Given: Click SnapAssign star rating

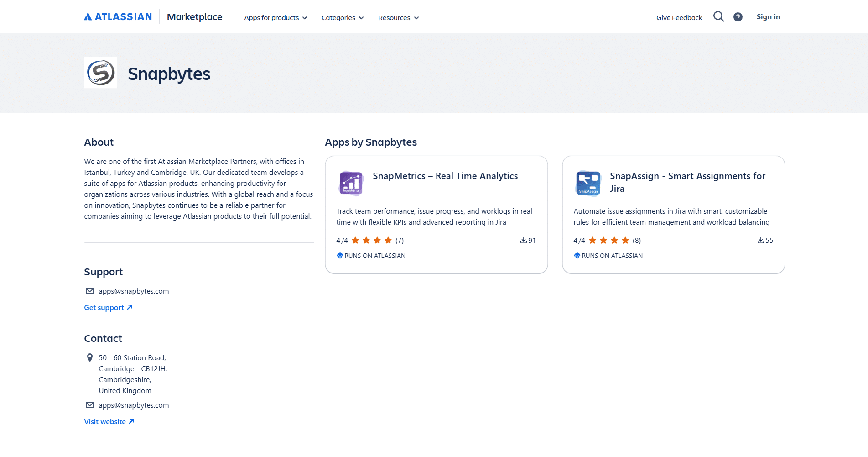Looking at the screenshot, I should pyautogui.click(x=609, y=241).
